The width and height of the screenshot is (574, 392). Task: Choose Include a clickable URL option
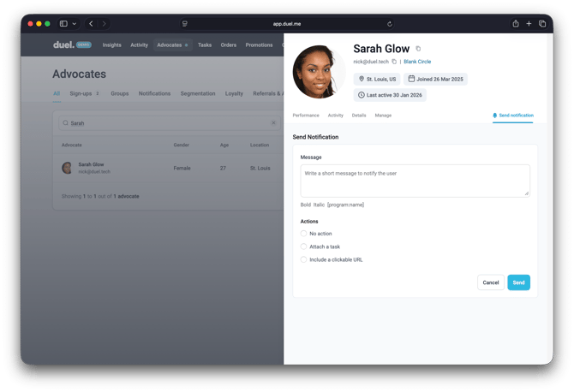point(303,259)
